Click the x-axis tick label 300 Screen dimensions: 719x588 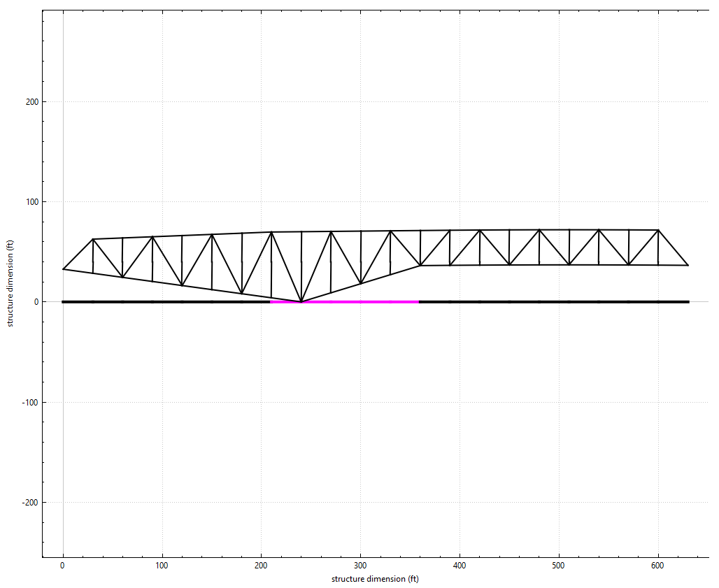tap(360, 565)
